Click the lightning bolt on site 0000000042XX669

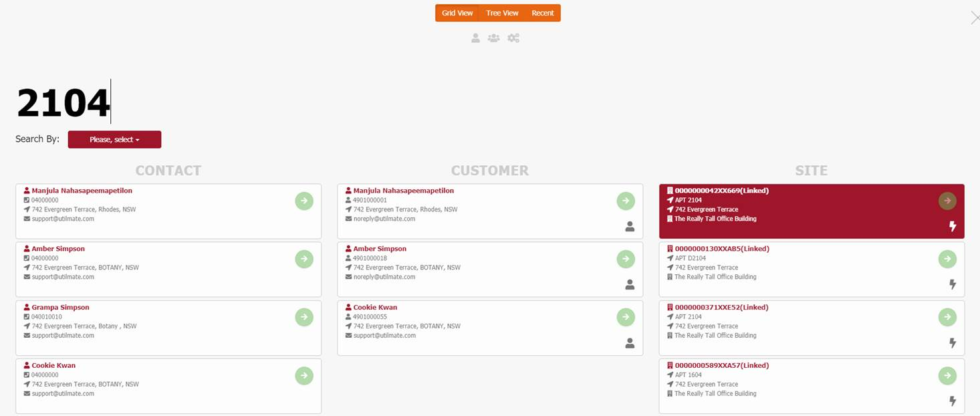[x=953, y=226]
